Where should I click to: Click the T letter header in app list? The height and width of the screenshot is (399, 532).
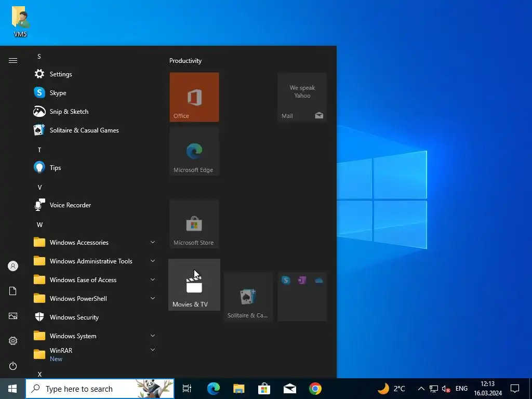(39, 150)
